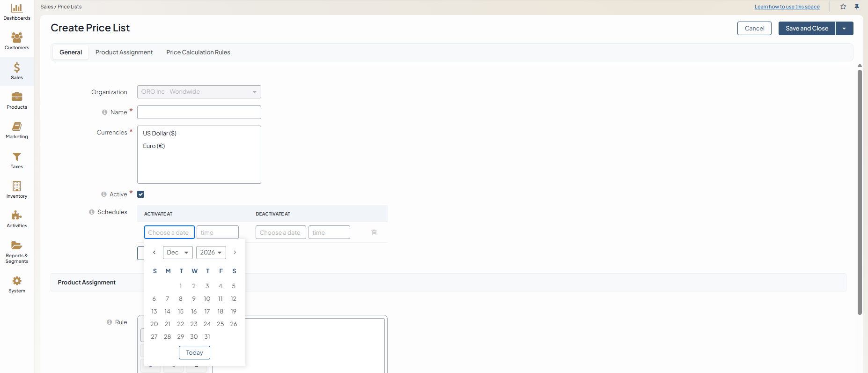
Task: Open the Products briefcase icon
Action: [17, 97]
